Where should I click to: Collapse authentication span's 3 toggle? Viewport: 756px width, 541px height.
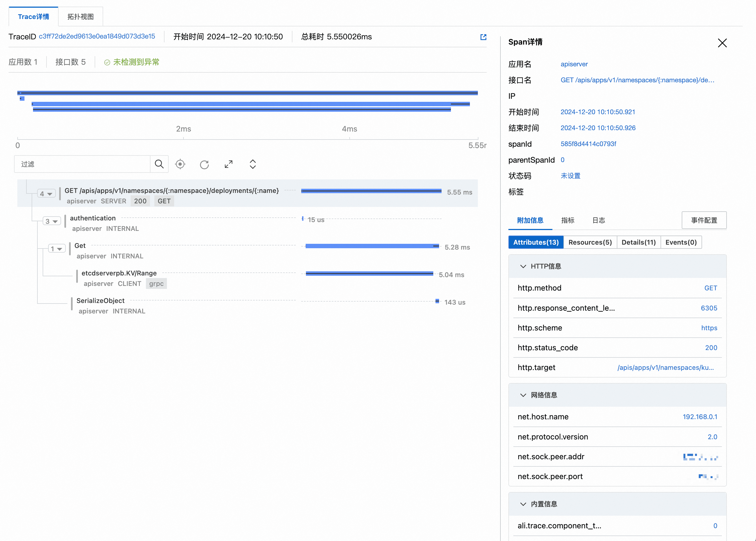(x=52, y=221)
